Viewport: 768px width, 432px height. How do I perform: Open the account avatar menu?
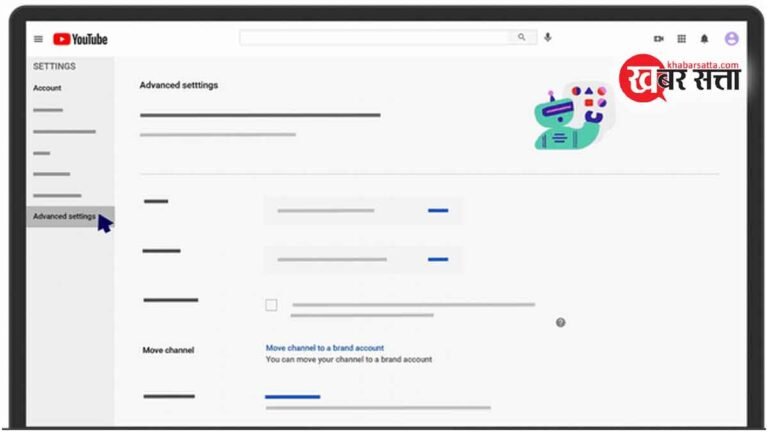(731, 39)
